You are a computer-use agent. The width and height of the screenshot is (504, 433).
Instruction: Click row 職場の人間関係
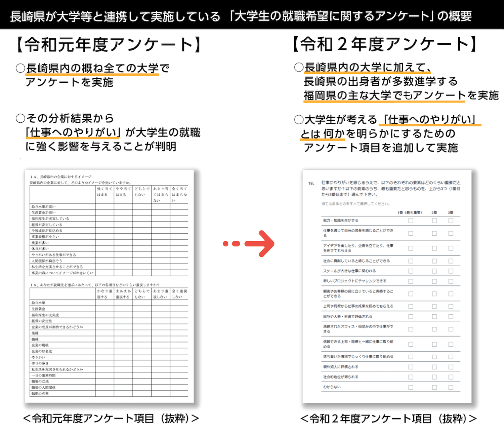tap(109, 388)
